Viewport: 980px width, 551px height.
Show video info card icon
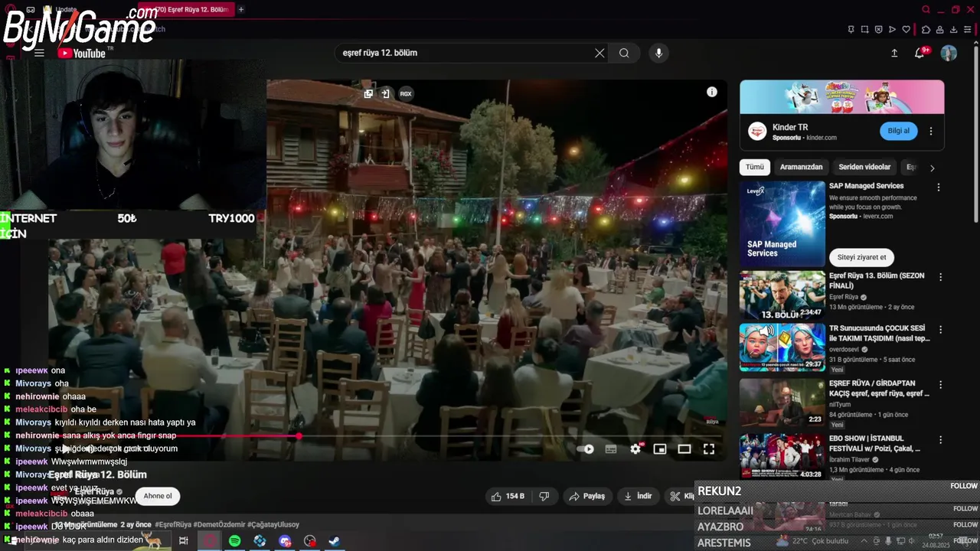pos(711,92)
